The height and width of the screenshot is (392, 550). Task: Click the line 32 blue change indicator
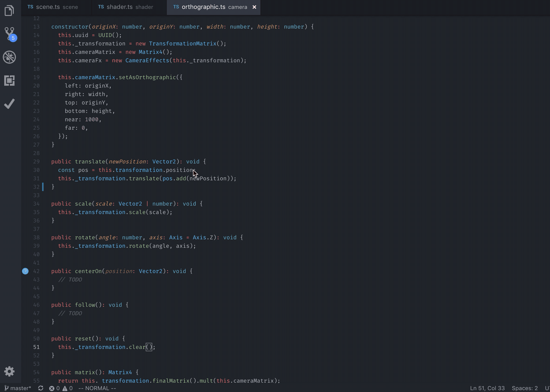[43, 187]
